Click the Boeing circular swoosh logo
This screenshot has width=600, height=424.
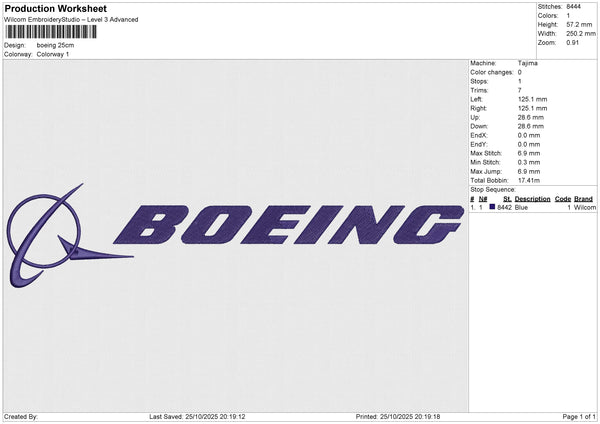pyautogui.click(x=70, y=236)
